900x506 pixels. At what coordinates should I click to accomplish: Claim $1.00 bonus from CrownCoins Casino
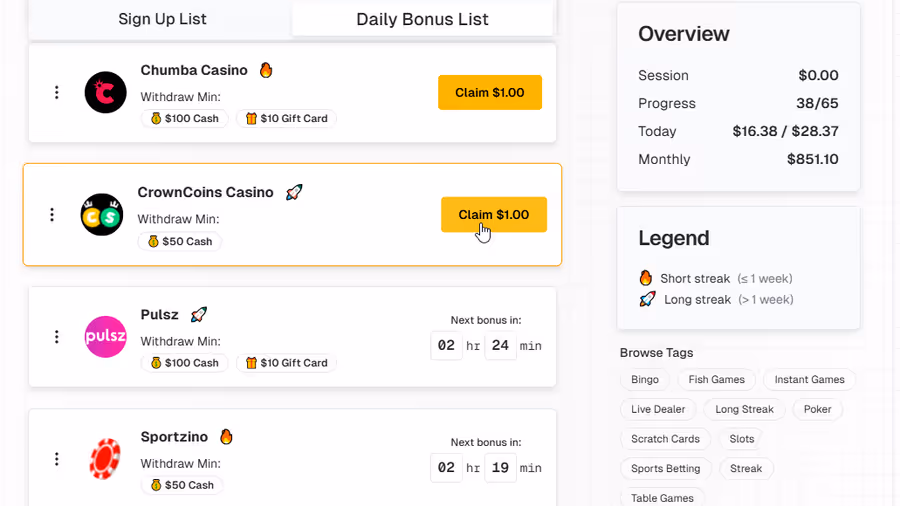click(x=493, y=215)
